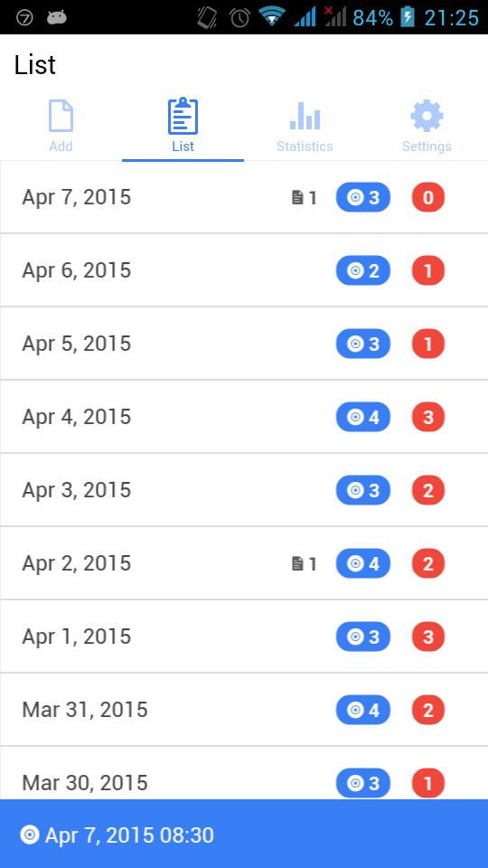This screenshot has height=868, width=488.
Task: Open the Statistics bar chart icon
Action: (x=305, y=116)
